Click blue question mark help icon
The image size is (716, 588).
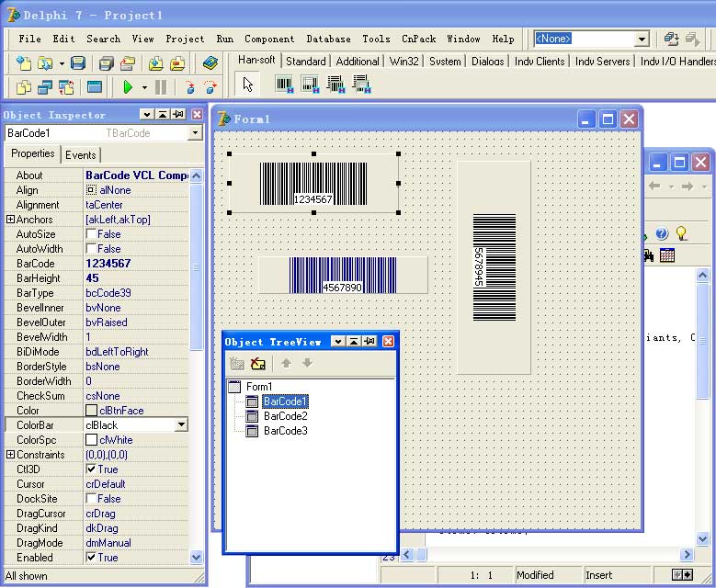[x=662, y=233]
